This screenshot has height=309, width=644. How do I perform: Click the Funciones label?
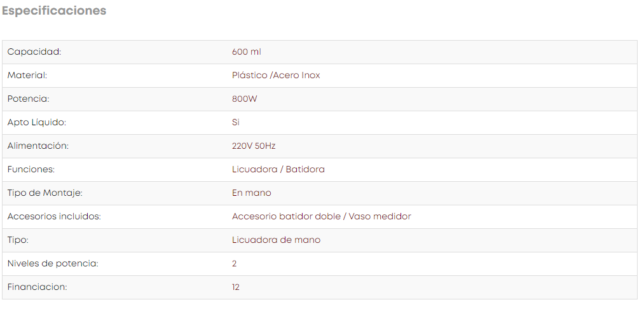pos(31,169)
